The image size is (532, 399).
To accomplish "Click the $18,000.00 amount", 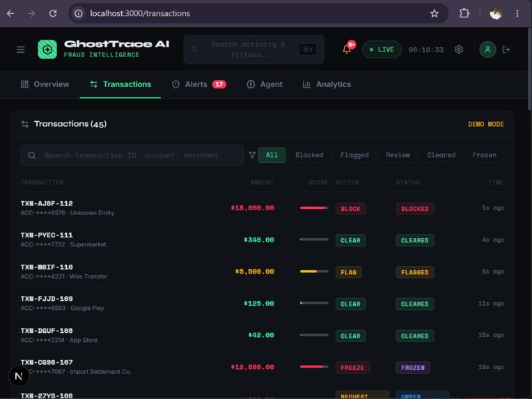I will [x=253, y=208].
